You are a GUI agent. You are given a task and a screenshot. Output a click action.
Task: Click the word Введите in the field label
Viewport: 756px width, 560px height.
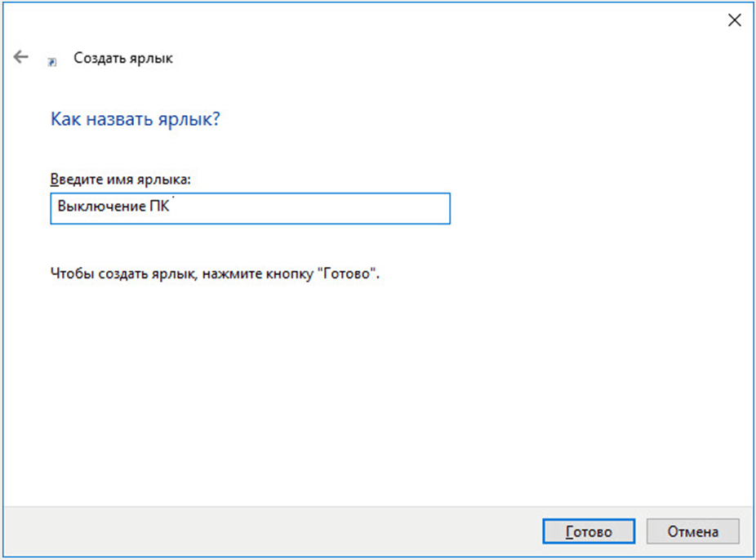[73, 179]
